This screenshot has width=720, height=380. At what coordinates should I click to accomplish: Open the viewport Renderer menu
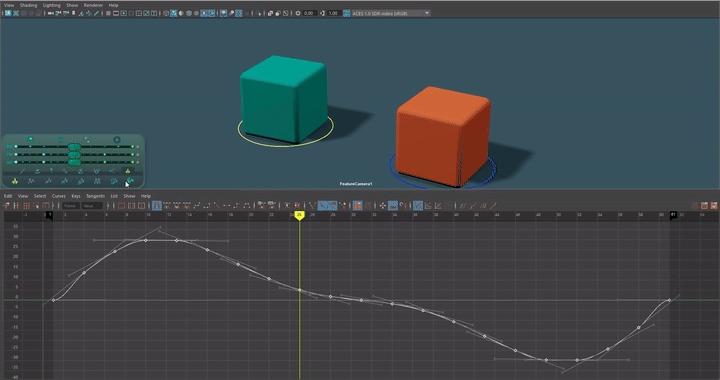click(93, 5)
